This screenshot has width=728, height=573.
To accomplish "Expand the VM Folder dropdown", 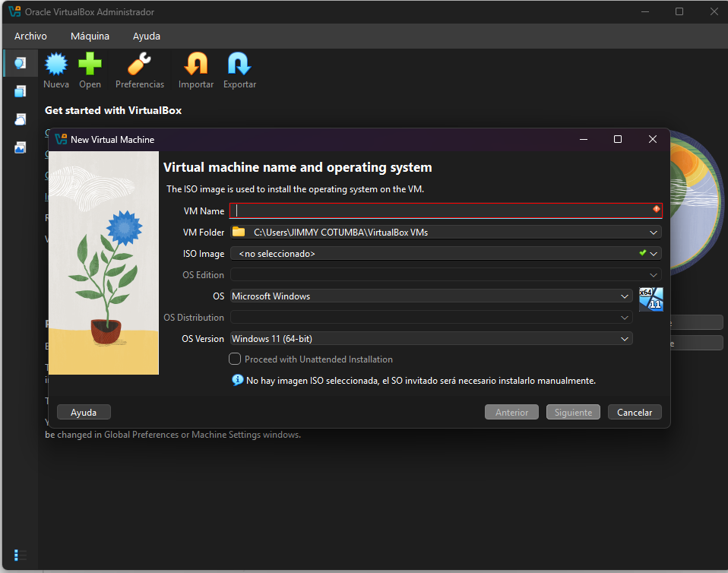I will (654, 233).
